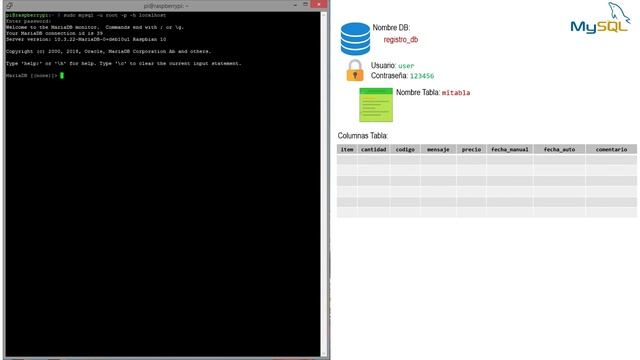Click the terminal title 'pi@raspberrypi'
This screenshot has width=640, height=360.
coord(166,6)
